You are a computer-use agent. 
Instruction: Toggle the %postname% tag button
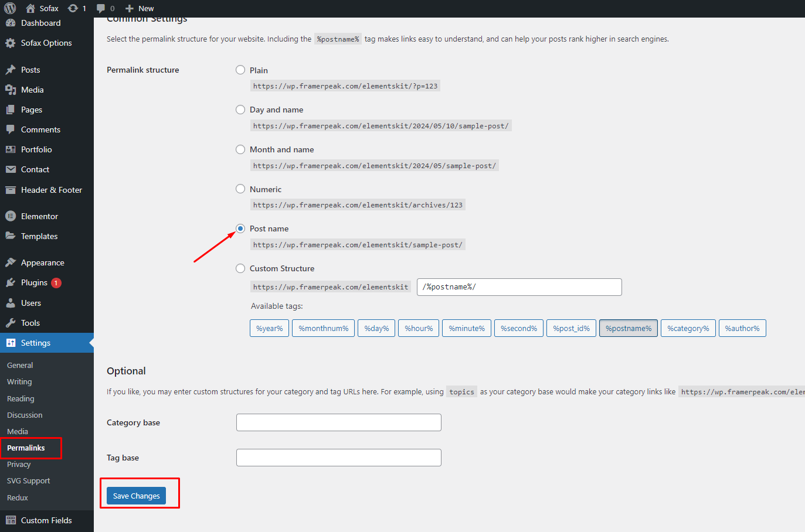[629, 328]
